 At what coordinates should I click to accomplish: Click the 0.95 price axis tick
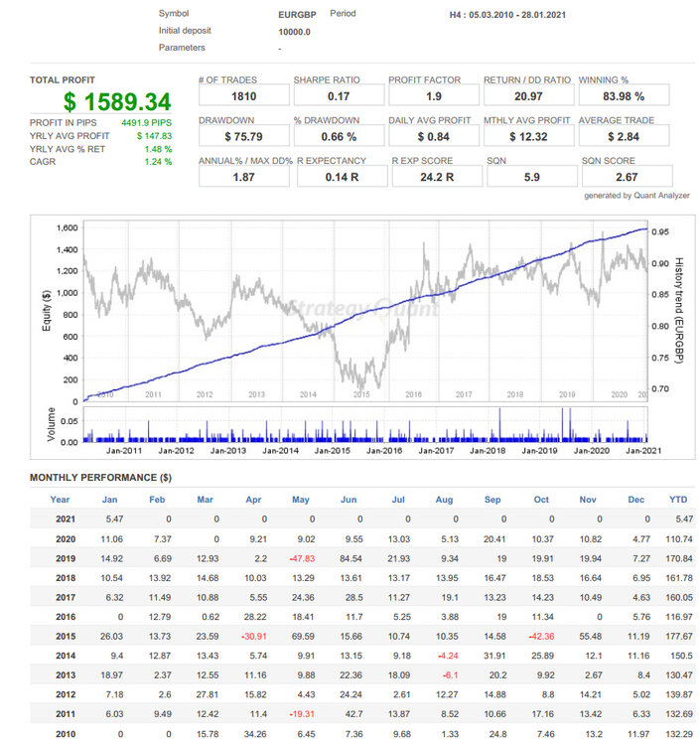[x=660, y=231]
